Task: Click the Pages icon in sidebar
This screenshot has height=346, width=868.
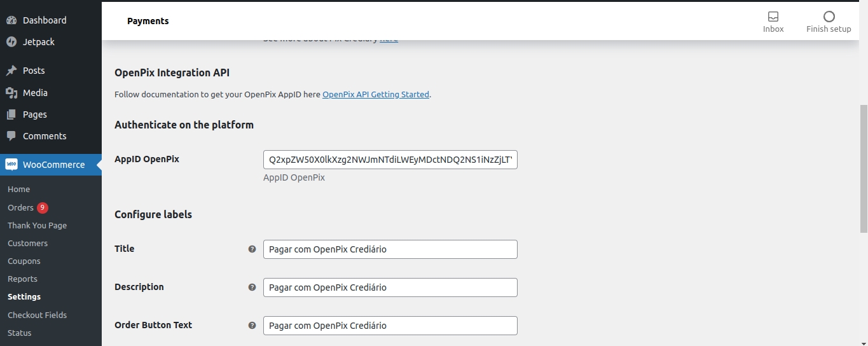Action: tap(11, 114)
